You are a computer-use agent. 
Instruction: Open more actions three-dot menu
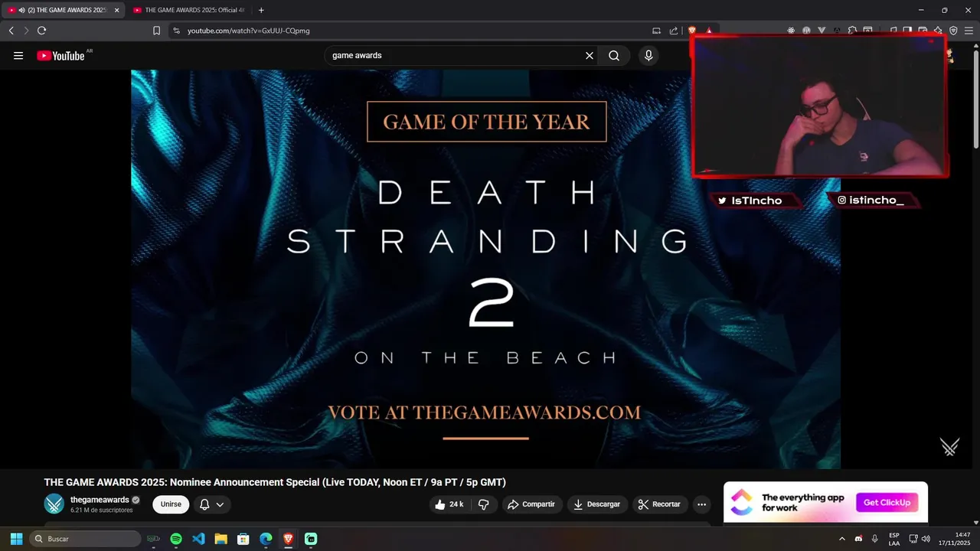point(701,504)
